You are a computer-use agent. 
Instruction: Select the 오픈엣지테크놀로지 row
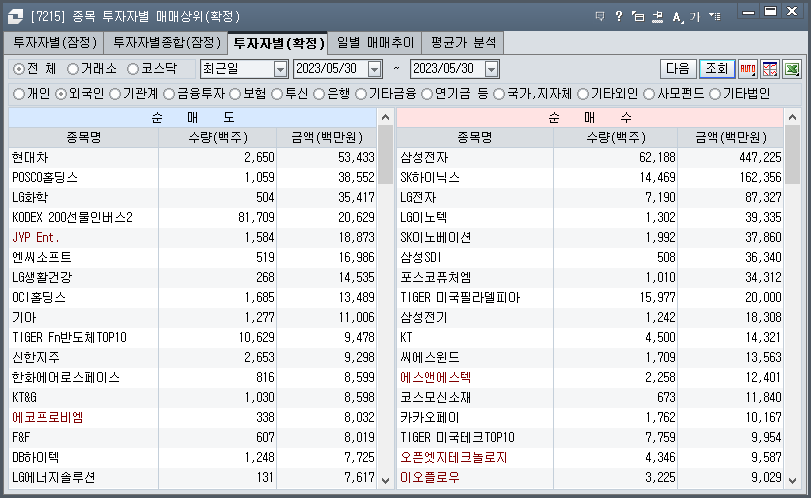[590, 458]
